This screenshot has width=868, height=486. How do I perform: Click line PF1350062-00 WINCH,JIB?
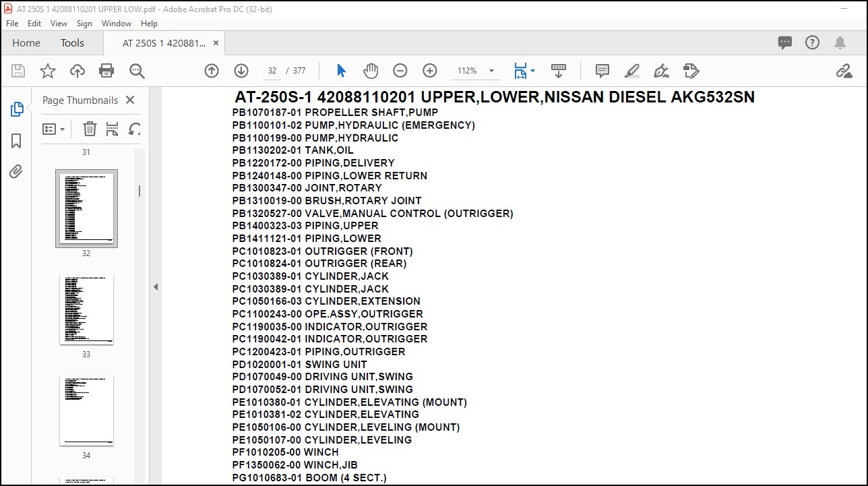294,465
